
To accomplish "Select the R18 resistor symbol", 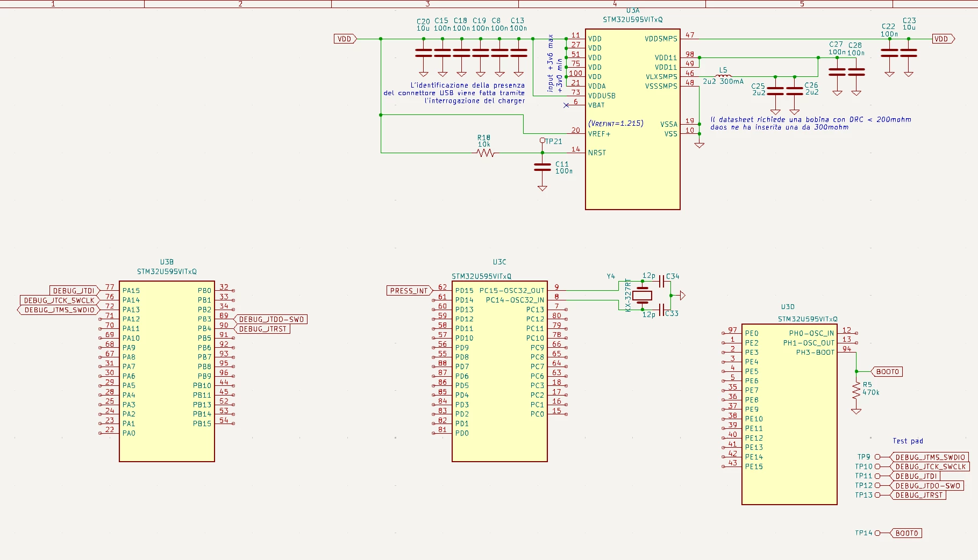I will pyautogui.click(x=486, y=153).
